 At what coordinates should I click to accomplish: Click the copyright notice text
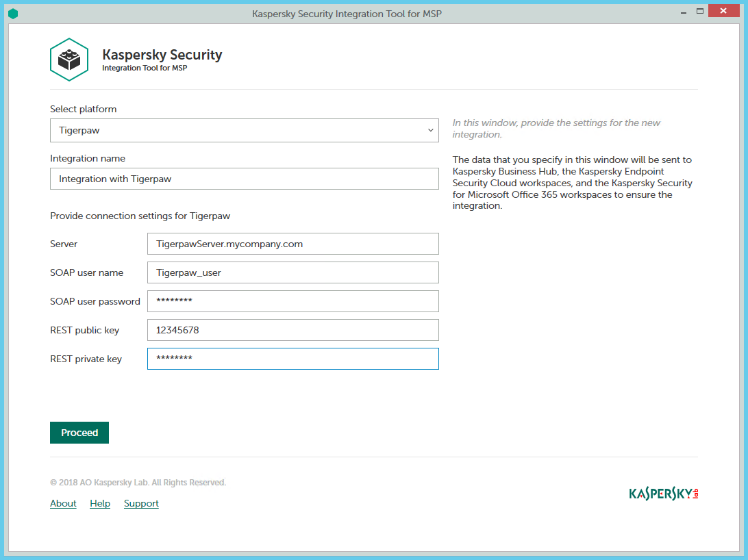click(x=138, y=483)
